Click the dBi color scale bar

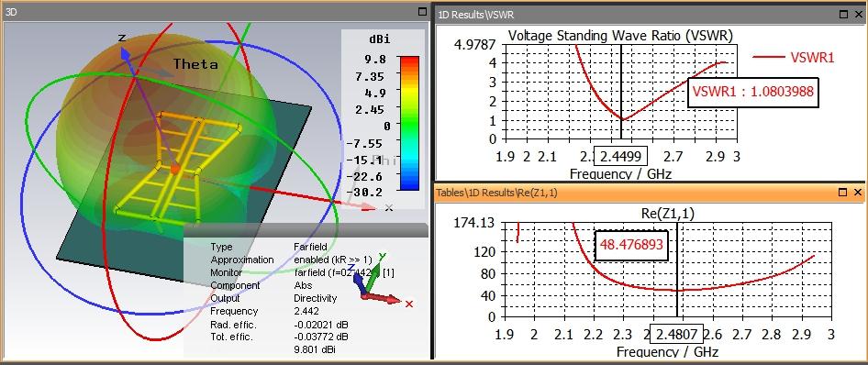[x=408, y=123]
